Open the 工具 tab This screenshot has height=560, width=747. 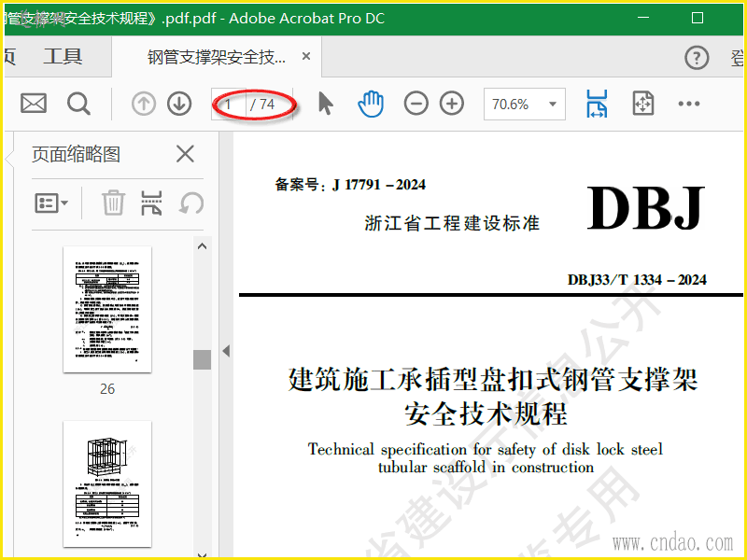click(x=63, y=57)
